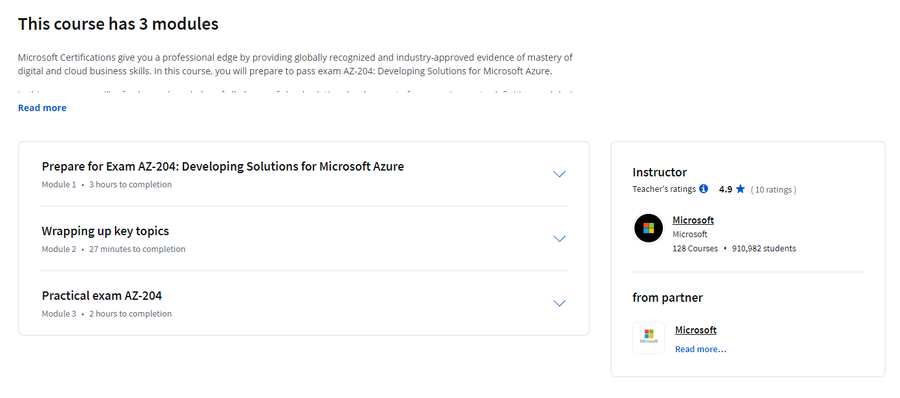Expand the Wrapping up key topics chevron
The image size is (900, 398).
[559, 238]
